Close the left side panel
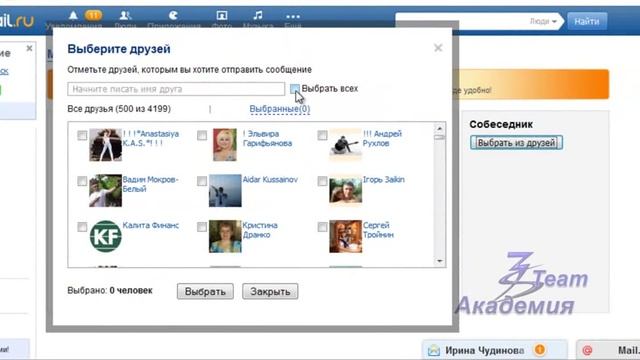Viewport: 640px width, 360px height. [x=29, y=48]
